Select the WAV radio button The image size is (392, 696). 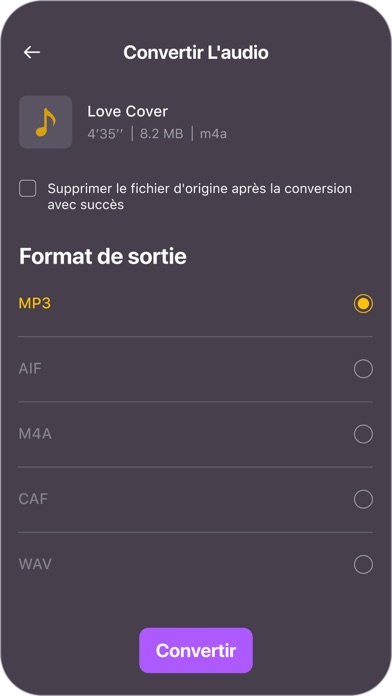coord(363,565)
